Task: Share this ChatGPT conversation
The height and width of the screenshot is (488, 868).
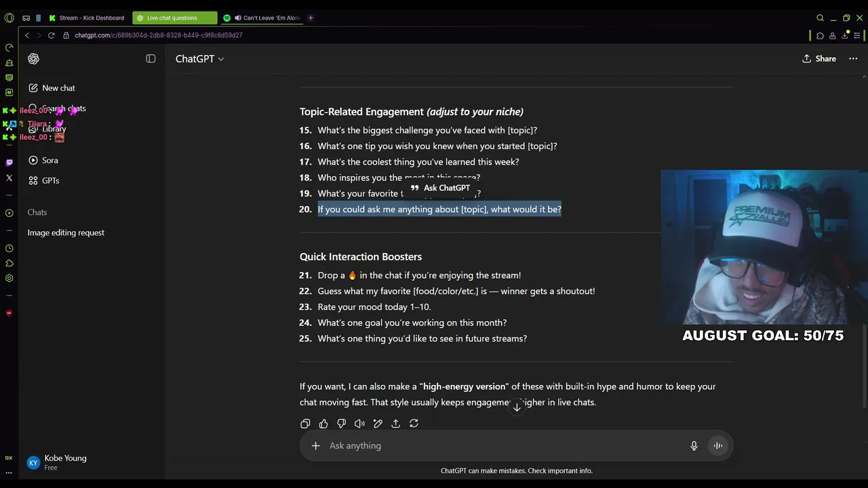Action: pyautogui.click(x=818, y=59)
